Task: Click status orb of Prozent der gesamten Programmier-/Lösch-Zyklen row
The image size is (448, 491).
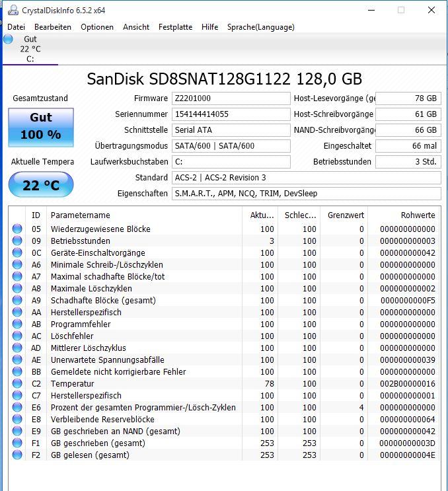Action: tap(17, 407)
